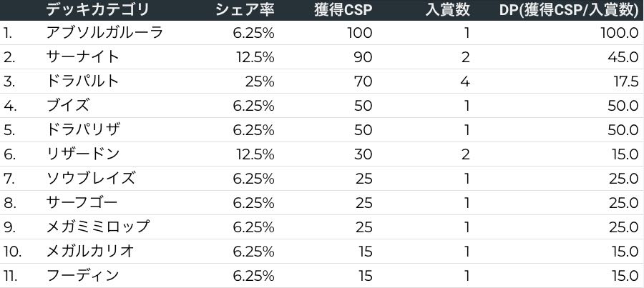Click the サーフゴー deck name

coord(82,203)
